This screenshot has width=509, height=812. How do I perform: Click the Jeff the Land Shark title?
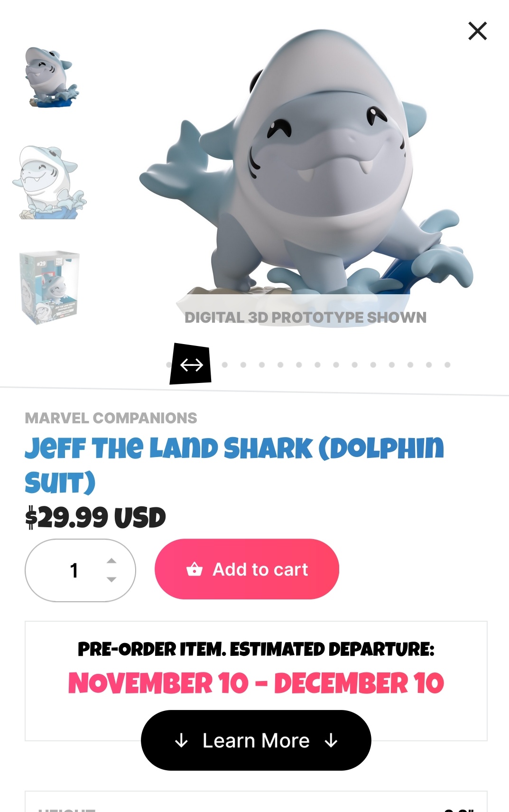(x=234, y=465)
